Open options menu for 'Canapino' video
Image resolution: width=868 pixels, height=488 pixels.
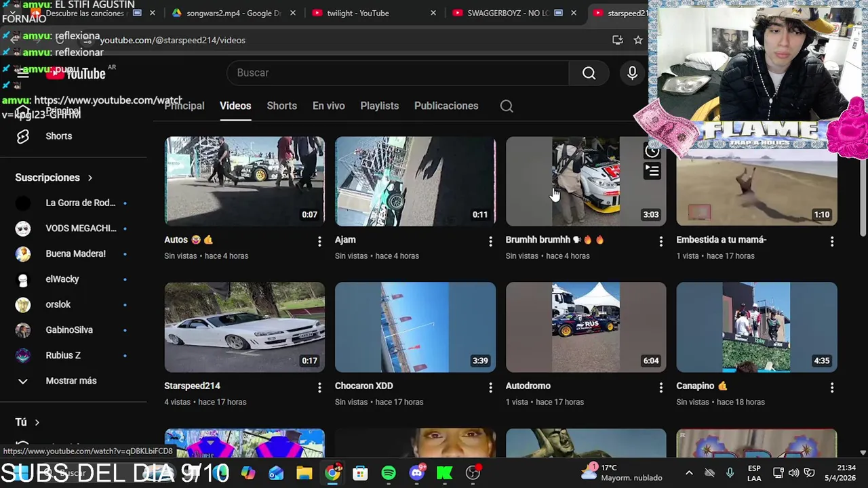pos(832,388)
